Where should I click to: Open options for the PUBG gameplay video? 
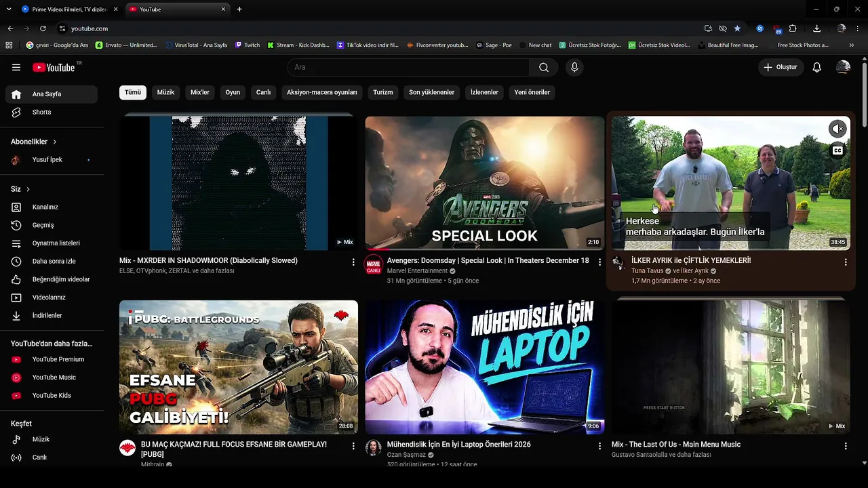pyautogui.click(x=353, y=446)
